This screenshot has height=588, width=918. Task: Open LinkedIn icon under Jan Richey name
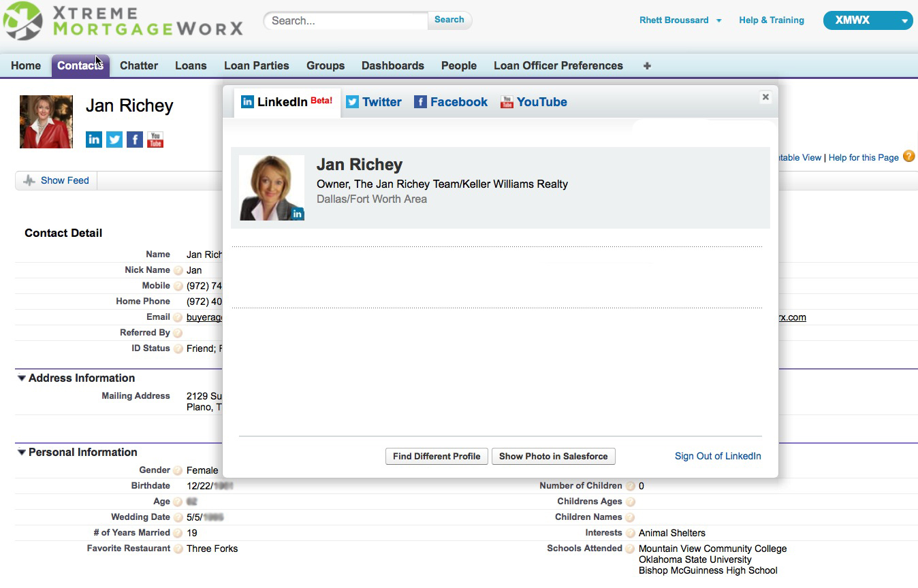tap(94, 140)
